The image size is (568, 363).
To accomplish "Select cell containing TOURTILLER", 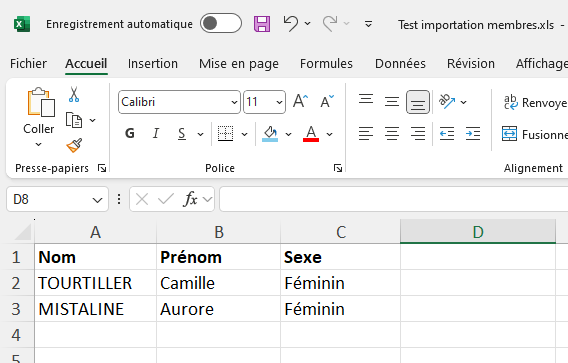I will [96, 283].
